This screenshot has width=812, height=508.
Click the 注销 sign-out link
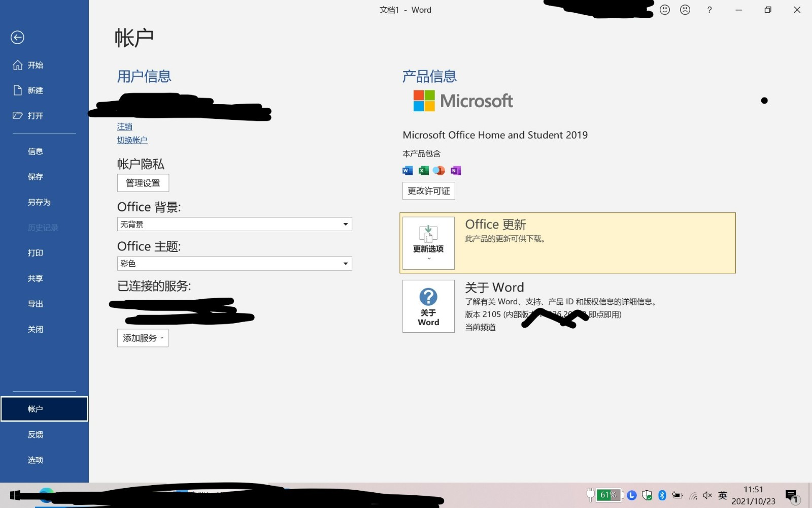pyautogui.click(x=124, y=126)
